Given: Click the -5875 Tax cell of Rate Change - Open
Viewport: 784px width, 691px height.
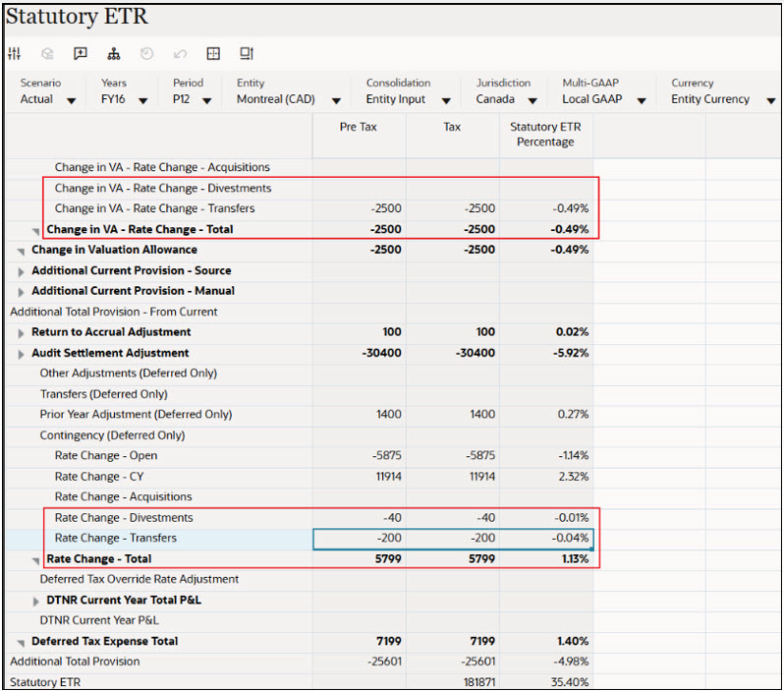Looking at the screenshot, I should [x=453, y=456].
